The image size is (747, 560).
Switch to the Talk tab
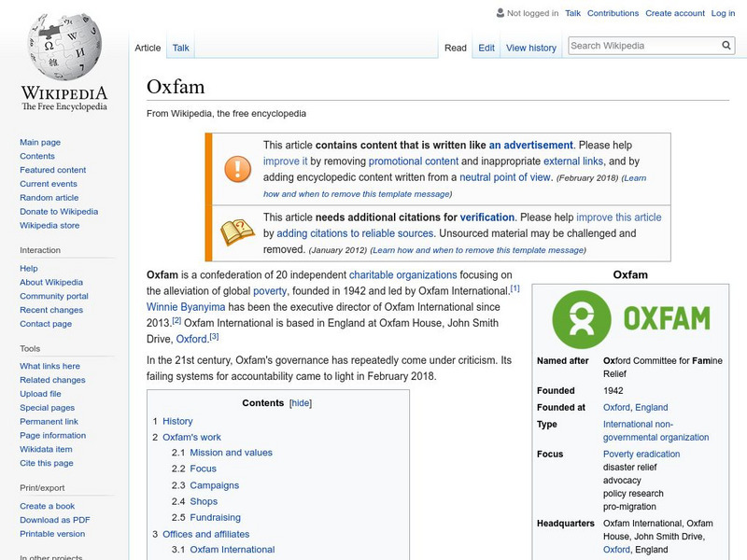point(180,48)
